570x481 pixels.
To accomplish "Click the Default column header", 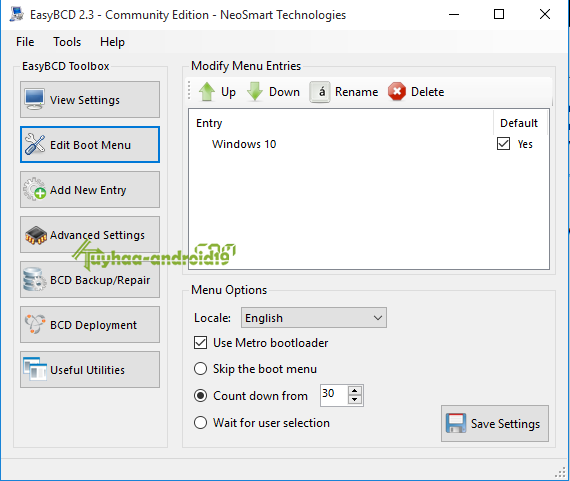I will (519, 123).
